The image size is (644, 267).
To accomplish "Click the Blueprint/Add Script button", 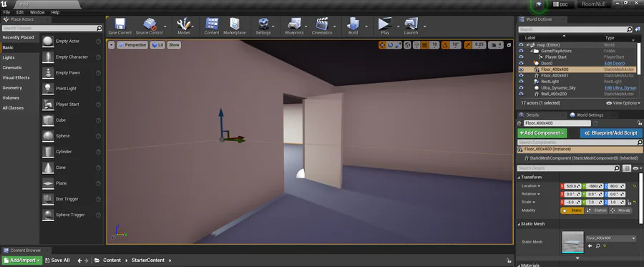I will click(611, 133).
